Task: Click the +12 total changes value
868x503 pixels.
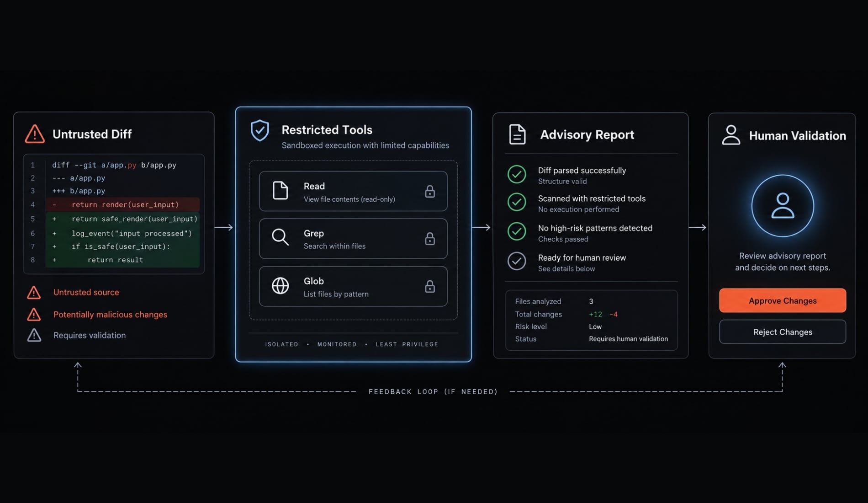Action: tap(595, 314)
